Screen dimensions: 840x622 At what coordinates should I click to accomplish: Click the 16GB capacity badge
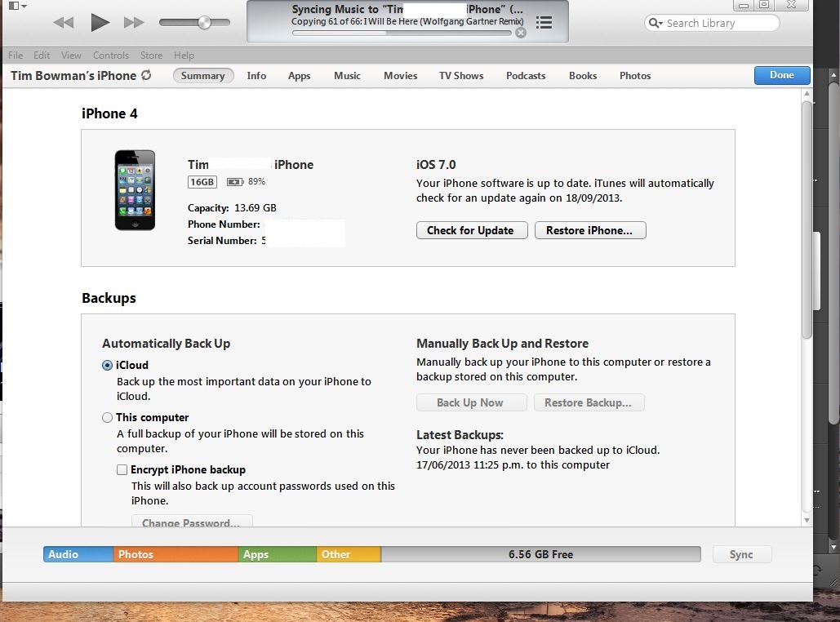pos(202,181)
